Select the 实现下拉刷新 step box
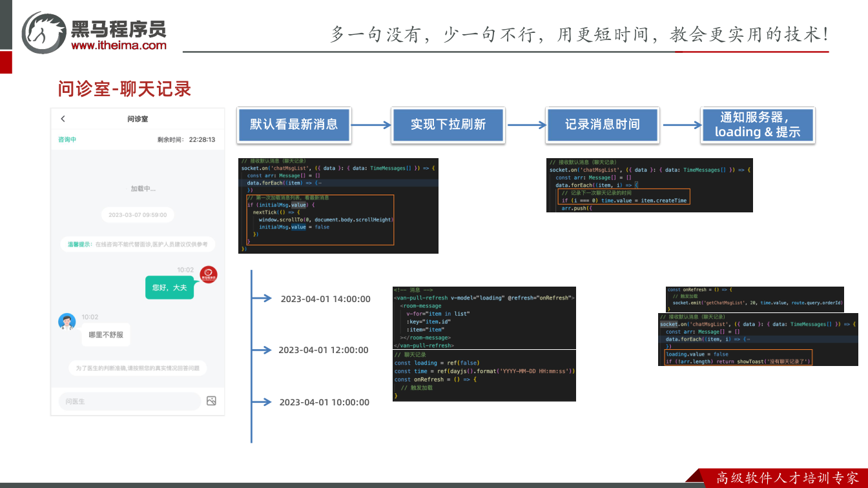This screenshot has width=868, height=488. pyautogui.click(x=448, y=125)
